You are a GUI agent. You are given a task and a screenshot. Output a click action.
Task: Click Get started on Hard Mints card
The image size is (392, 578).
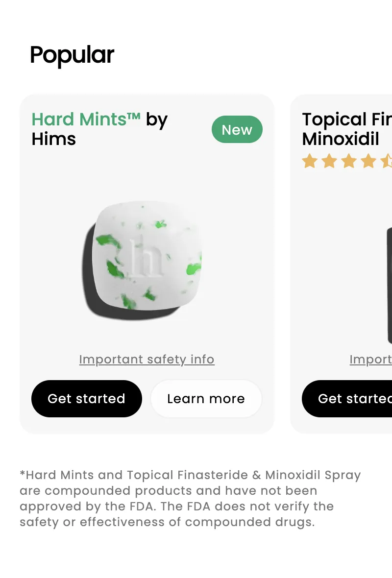coord(87,399)
